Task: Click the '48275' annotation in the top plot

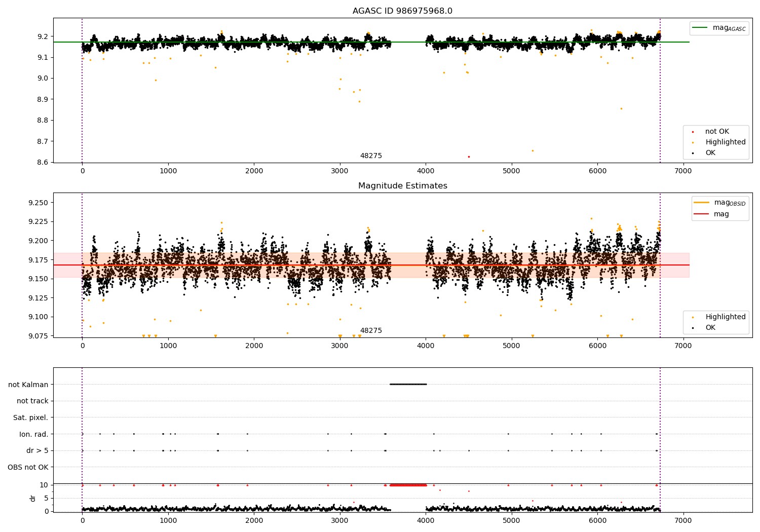Action: [371, 156]
